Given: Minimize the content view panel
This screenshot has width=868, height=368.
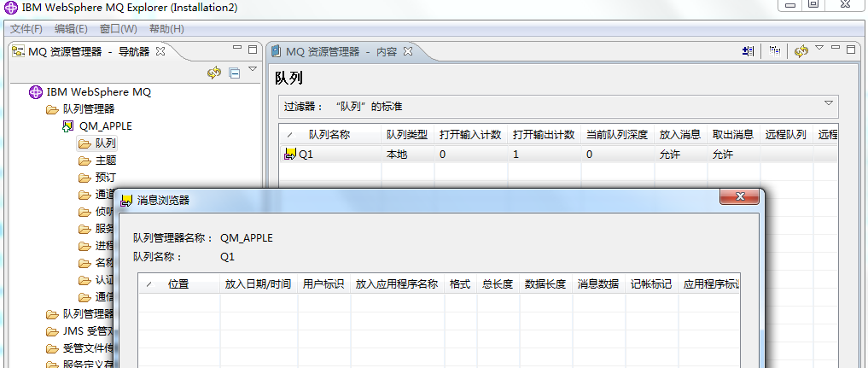Looking at the screenshot, I should coord(836,49).
